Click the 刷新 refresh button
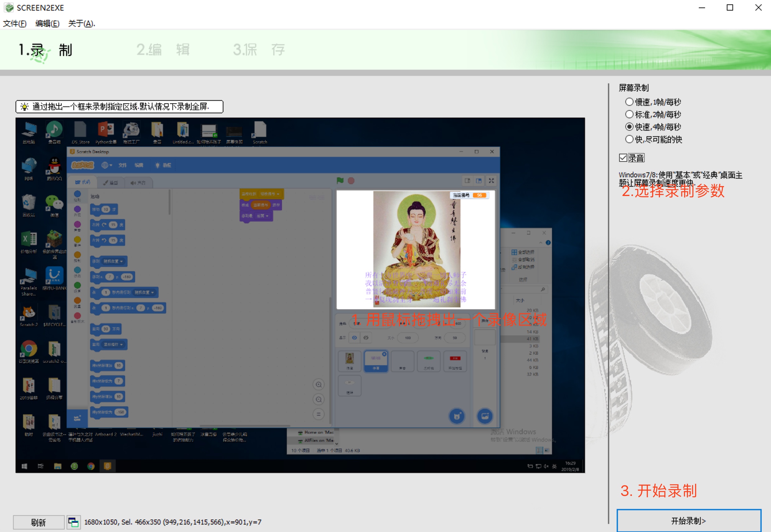 click(x=39, y=522)
